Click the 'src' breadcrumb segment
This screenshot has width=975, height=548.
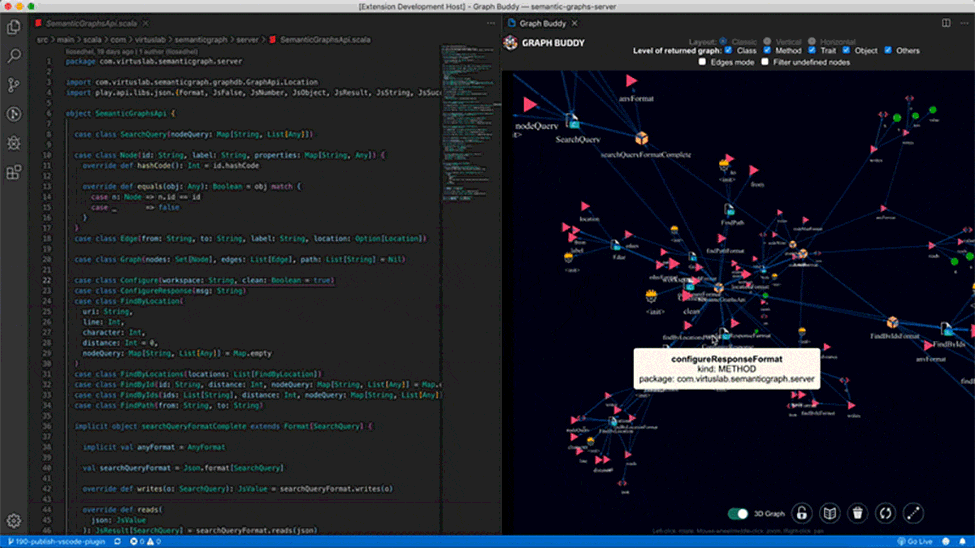tap(42, 39)
